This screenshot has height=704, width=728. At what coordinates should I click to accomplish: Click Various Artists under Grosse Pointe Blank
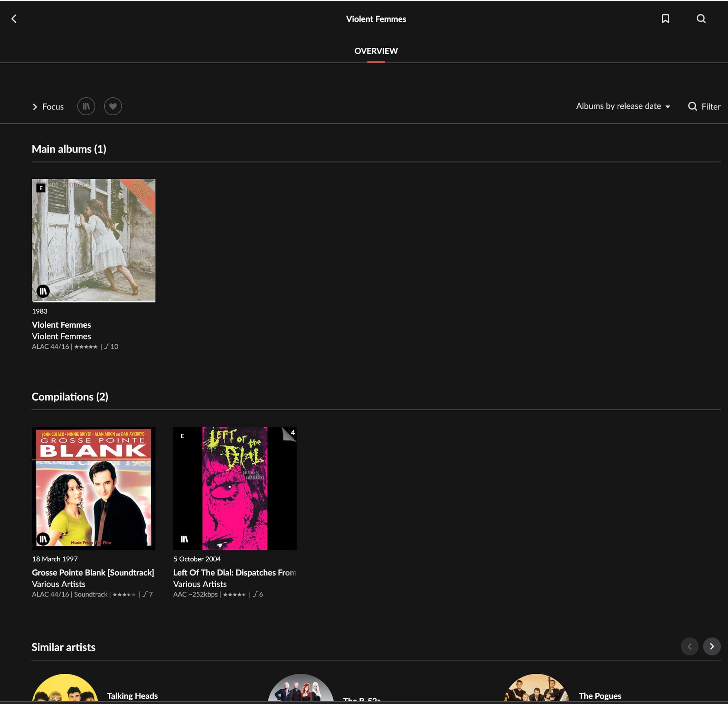pyautogui.click(x=59, y=584)
